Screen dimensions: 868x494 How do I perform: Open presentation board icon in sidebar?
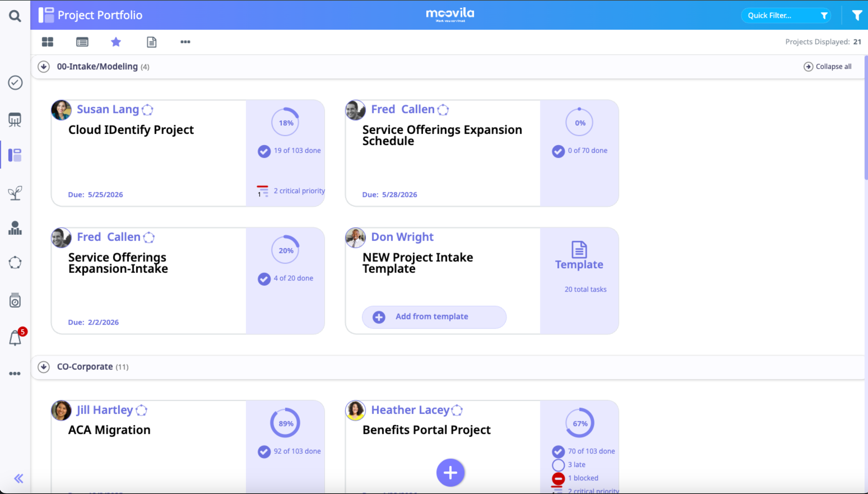point(15,119)
